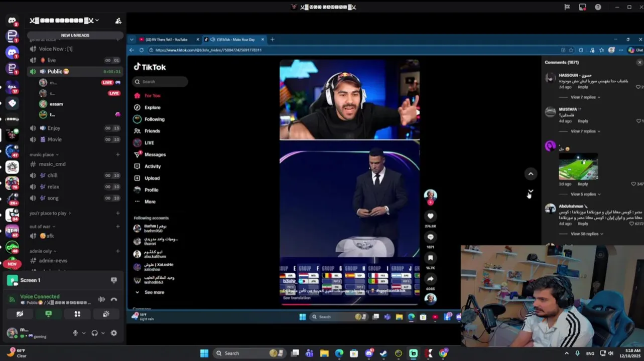Open Discord user settings gear
644x361 pixels.
click(114, 333)
